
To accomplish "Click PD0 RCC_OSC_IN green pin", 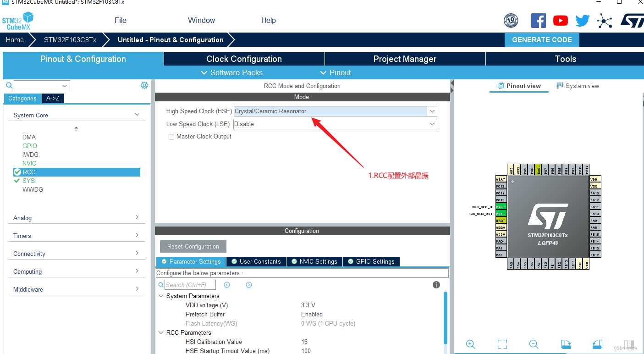I will [x=501, y=207].
